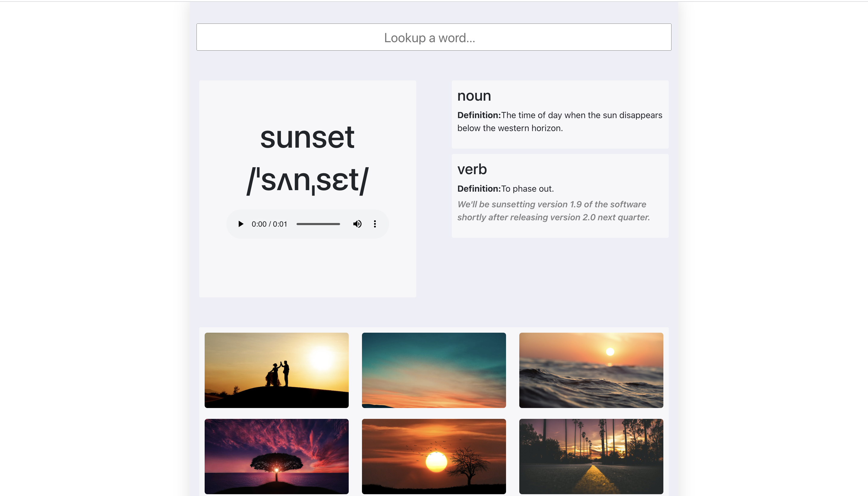Click the word lookup input field

click(x=434, y=37)
